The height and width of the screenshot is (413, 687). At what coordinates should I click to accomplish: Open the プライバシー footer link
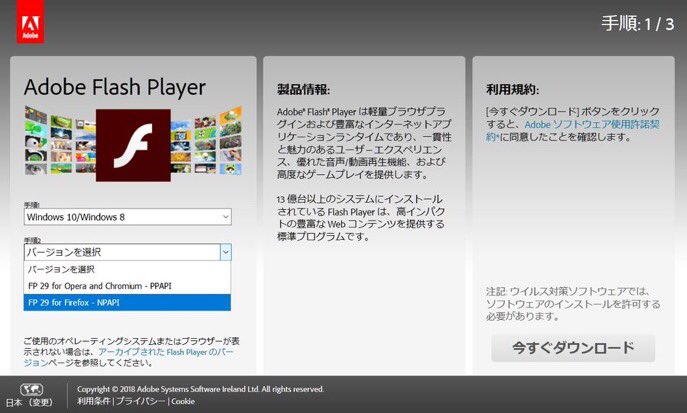click(x=141, y=401)
